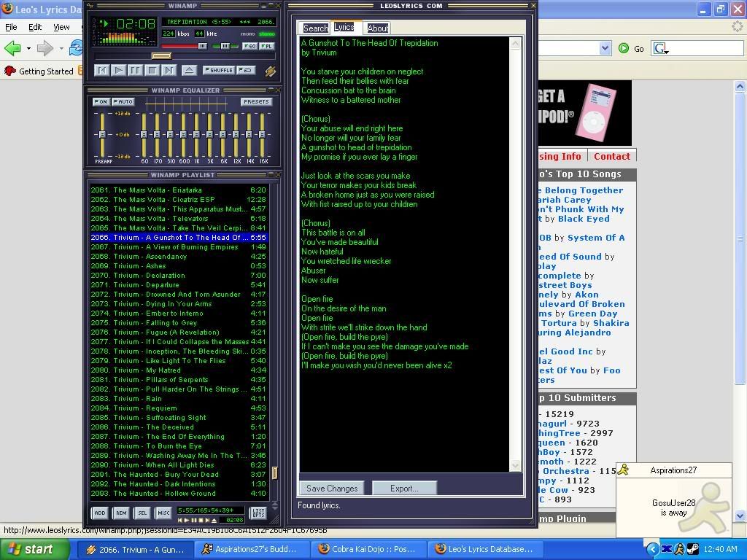The height and width of the screenshot is (560, 747).
Task: Open the About tab in LeosLyrics
Action: [x=377, y=28]
